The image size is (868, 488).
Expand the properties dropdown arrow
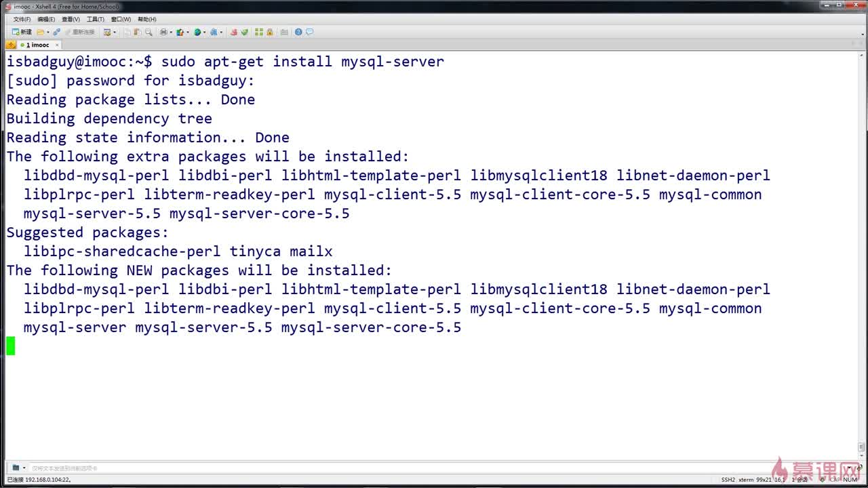[114, 32]
